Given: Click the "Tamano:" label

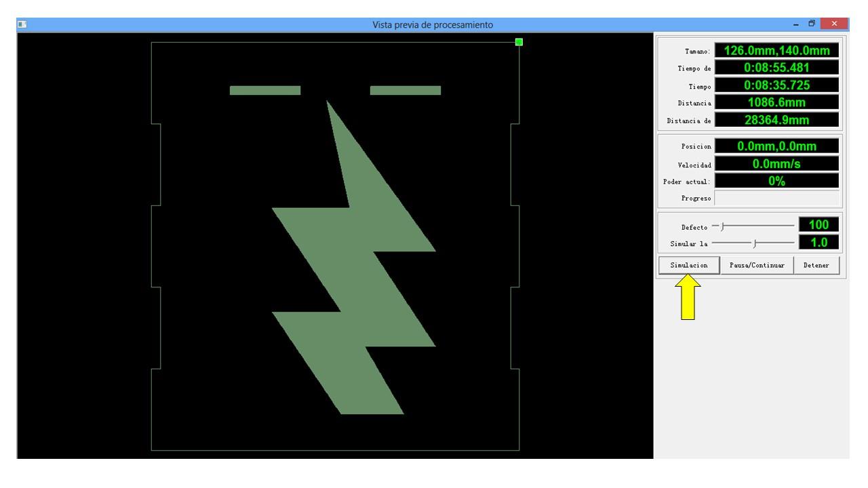Looking at the screenshot, I should point(698,52).
